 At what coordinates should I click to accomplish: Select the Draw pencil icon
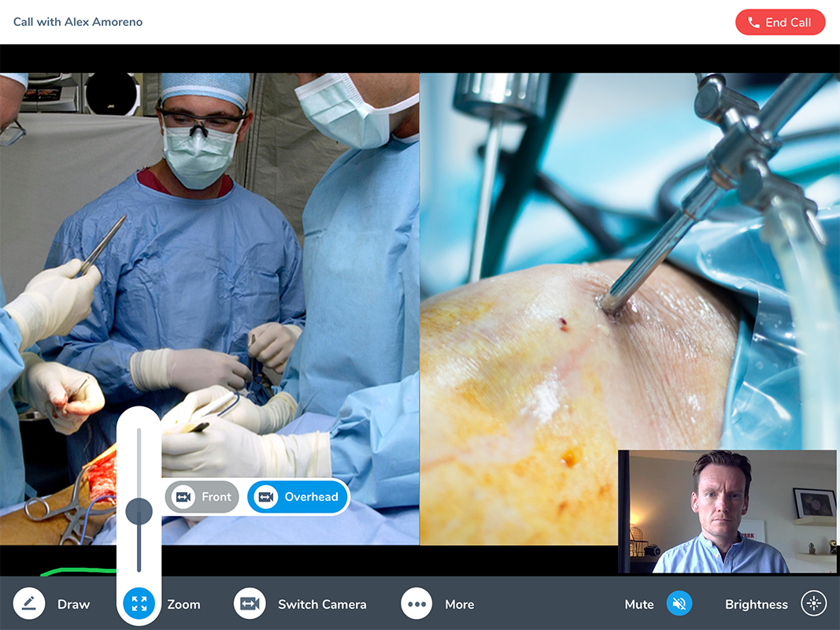click(x=29, y=604)
